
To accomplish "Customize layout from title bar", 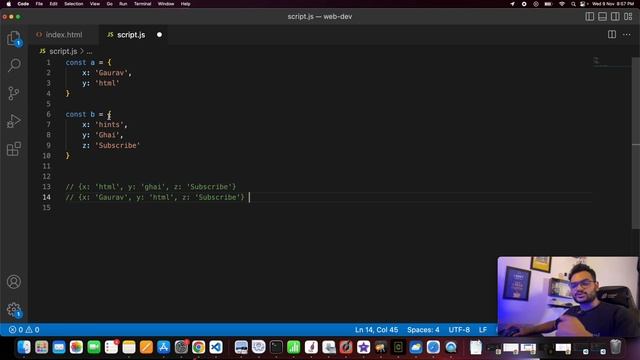I will click(x=628, y=16).
